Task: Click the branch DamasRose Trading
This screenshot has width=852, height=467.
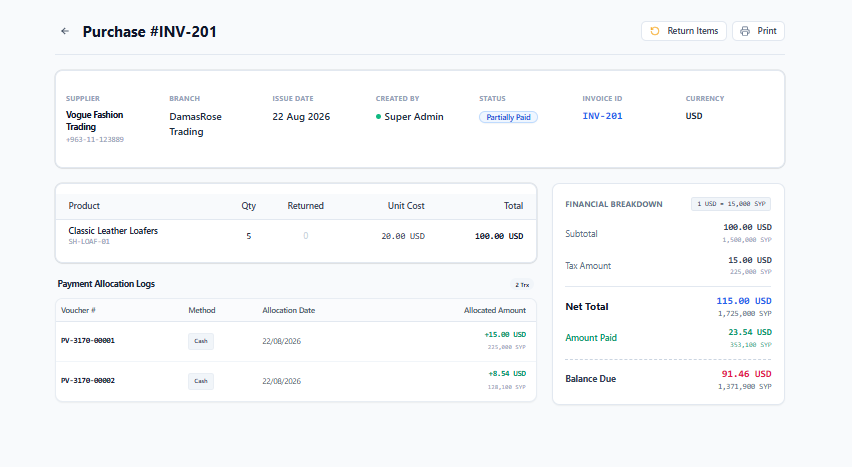Action: 195,124
